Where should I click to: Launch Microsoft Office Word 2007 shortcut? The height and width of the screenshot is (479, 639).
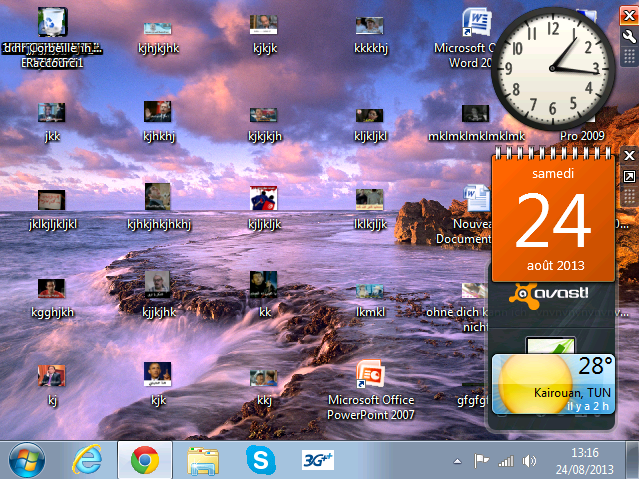[x=476, y=22]
